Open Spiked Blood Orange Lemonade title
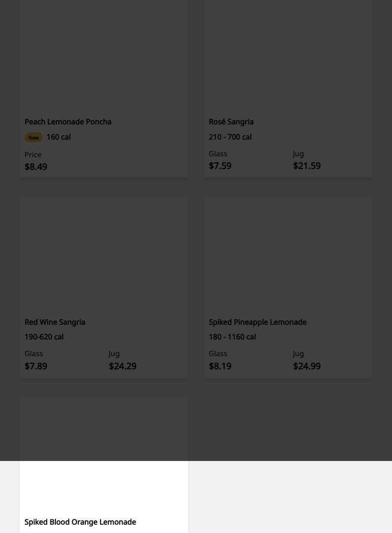This screenshot has width=392, height=533. (80, 522)
